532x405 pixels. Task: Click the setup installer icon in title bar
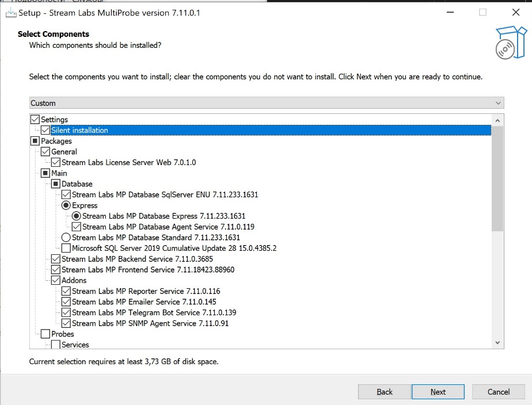coord(10,12)
